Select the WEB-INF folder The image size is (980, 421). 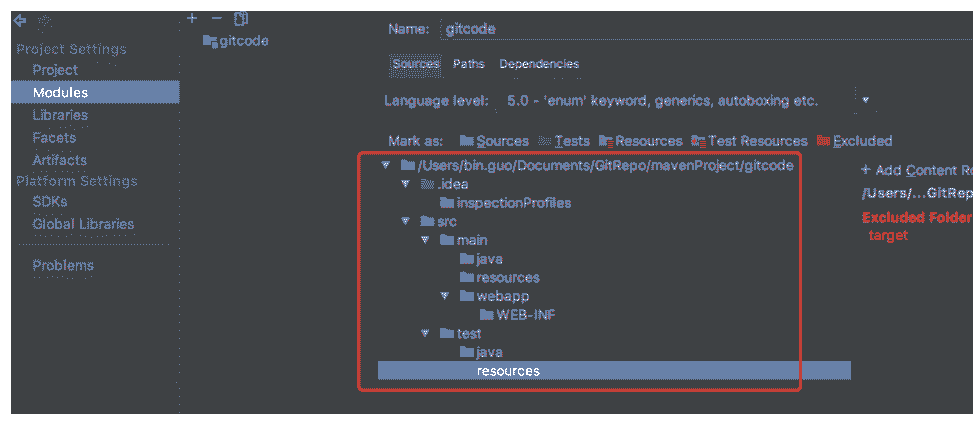(x=525, y=315)
